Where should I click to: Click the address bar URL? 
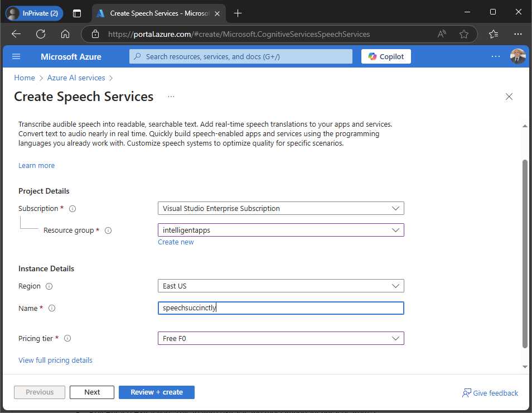point(239,34)
